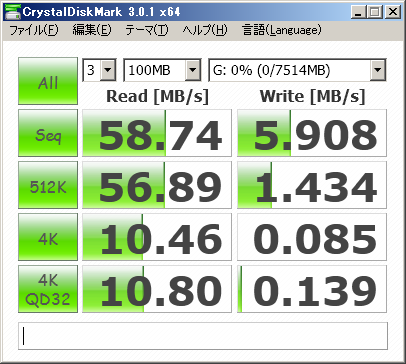This screenshot has height=364, width=406.
Task: Select the 4K read result 10.46
Action: click(157, 237)
